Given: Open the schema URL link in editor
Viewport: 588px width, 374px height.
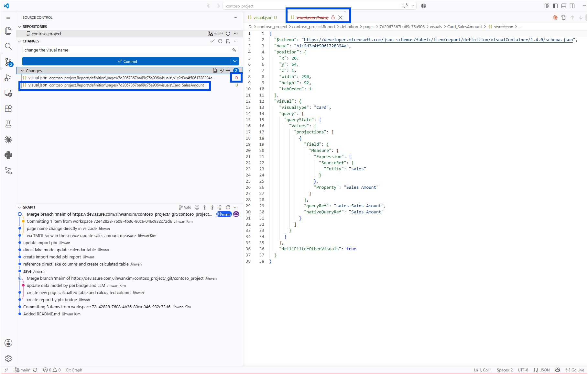Looking at the screenshot, I should click(438, 40).
